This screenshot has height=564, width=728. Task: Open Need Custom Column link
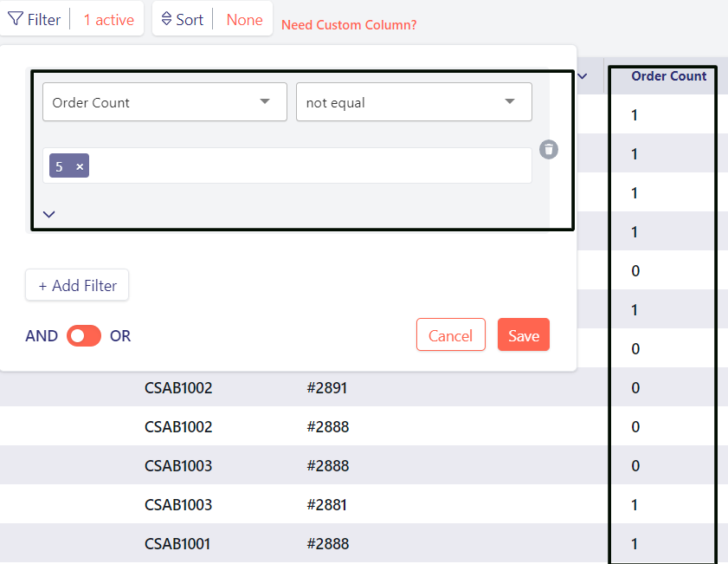click(349, 25)
